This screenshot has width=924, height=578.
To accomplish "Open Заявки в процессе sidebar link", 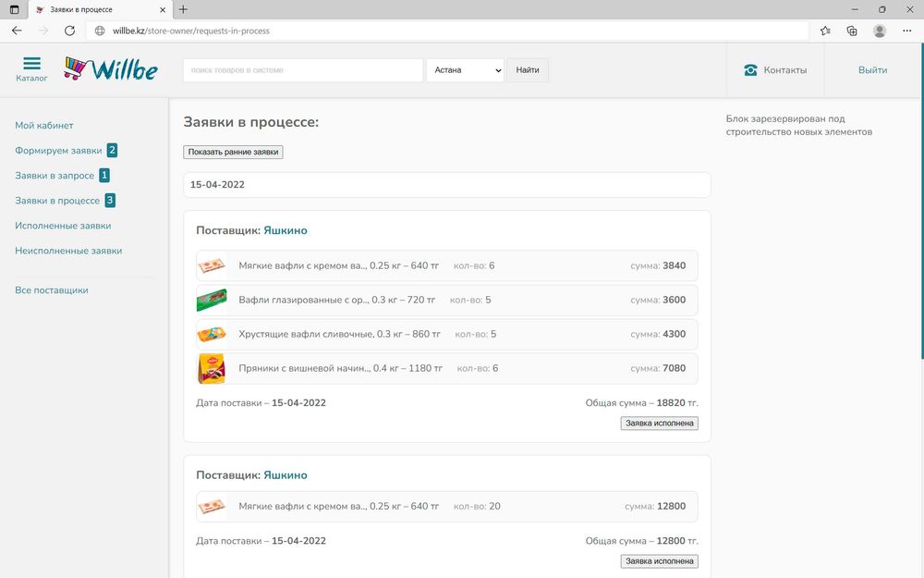I will point(57,201).
